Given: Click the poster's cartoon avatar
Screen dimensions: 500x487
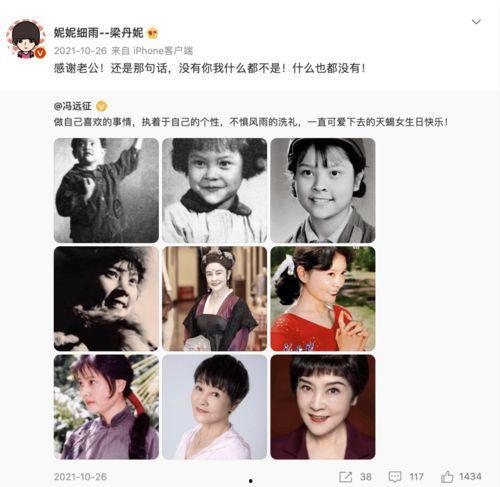Looking at the screenshot, I should coord(26,38).
